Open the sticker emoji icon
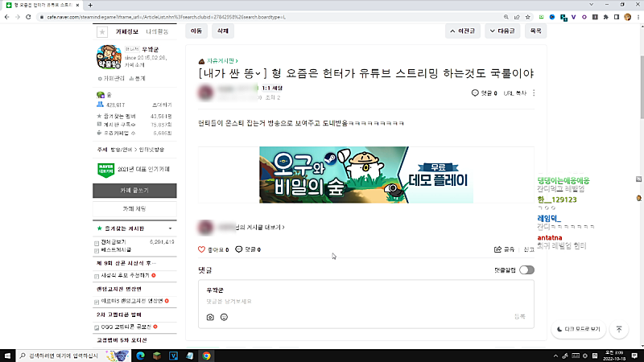 point(224,317)
